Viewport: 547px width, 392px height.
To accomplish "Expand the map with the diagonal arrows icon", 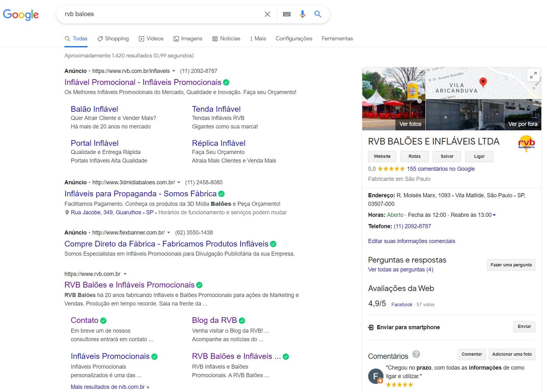I will 533,75.
